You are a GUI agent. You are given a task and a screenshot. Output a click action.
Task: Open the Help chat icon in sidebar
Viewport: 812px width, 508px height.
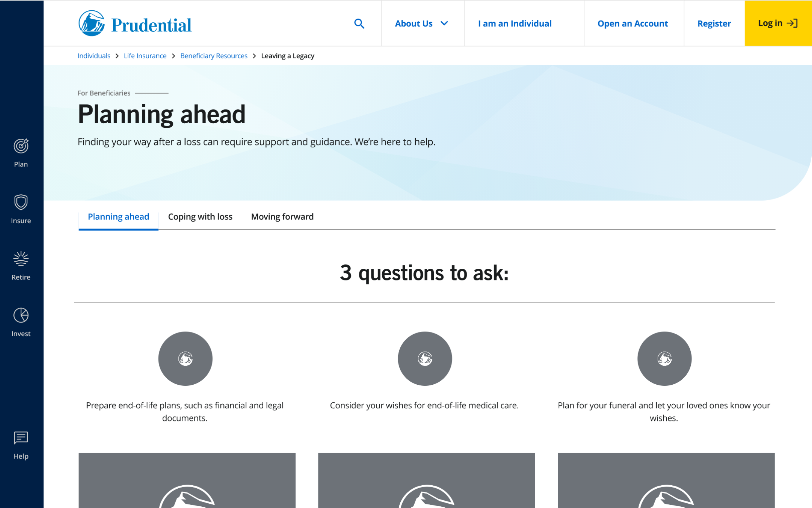click(21, 438)
